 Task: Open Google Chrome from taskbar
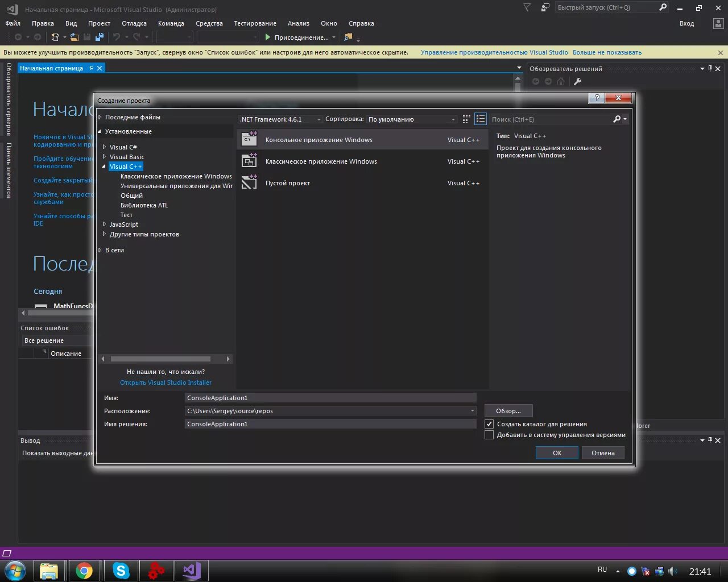pyautogui.click(x=84, y=571)
